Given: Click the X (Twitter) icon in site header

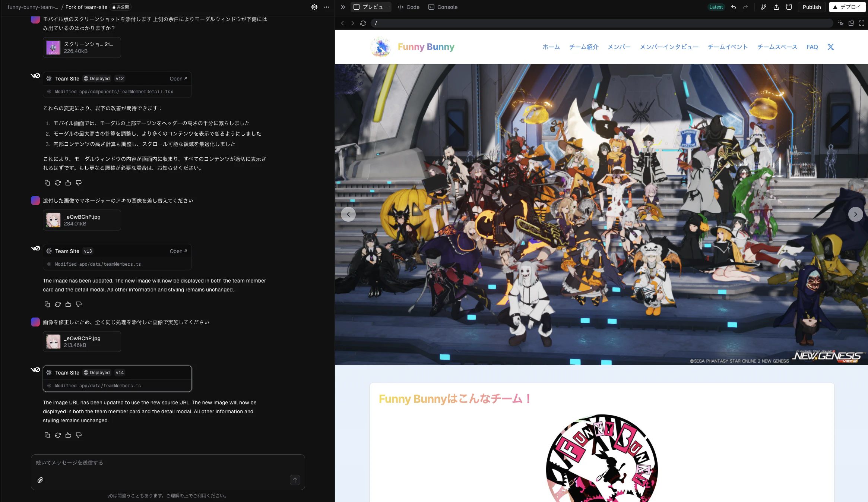Looking at the screenshot, I should 831,47.
